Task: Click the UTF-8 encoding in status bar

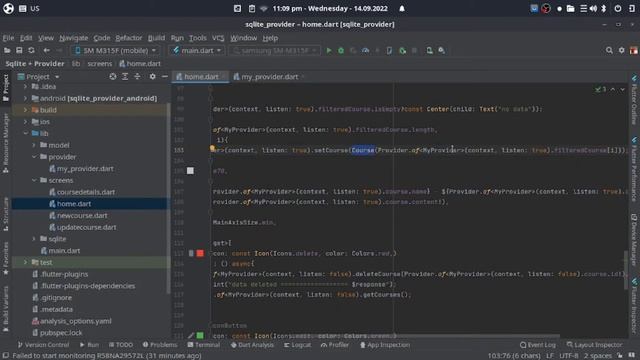Action: 569,356
